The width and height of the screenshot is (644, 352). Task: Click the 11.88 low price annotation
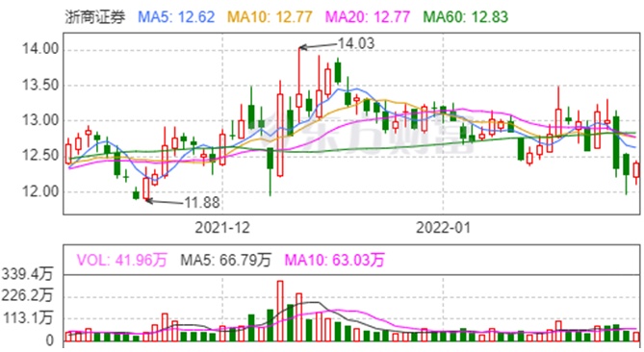pos(201,202)
